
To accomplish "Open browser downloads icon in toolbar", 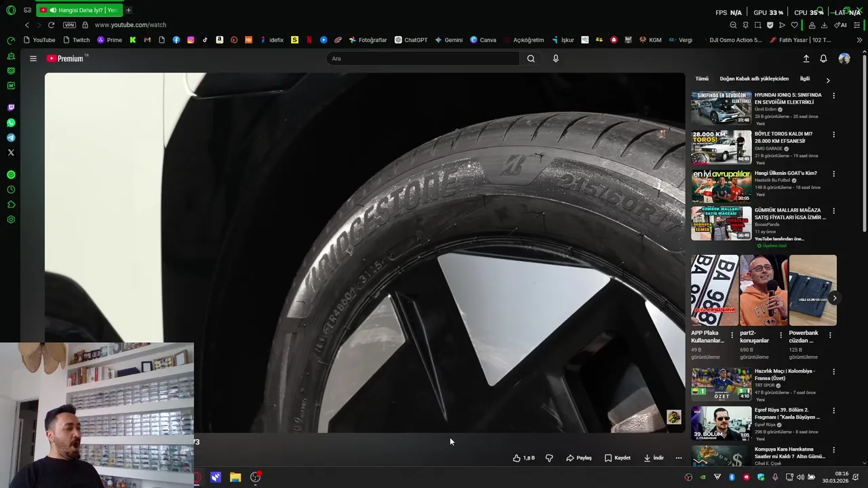I will pos(824,25).
